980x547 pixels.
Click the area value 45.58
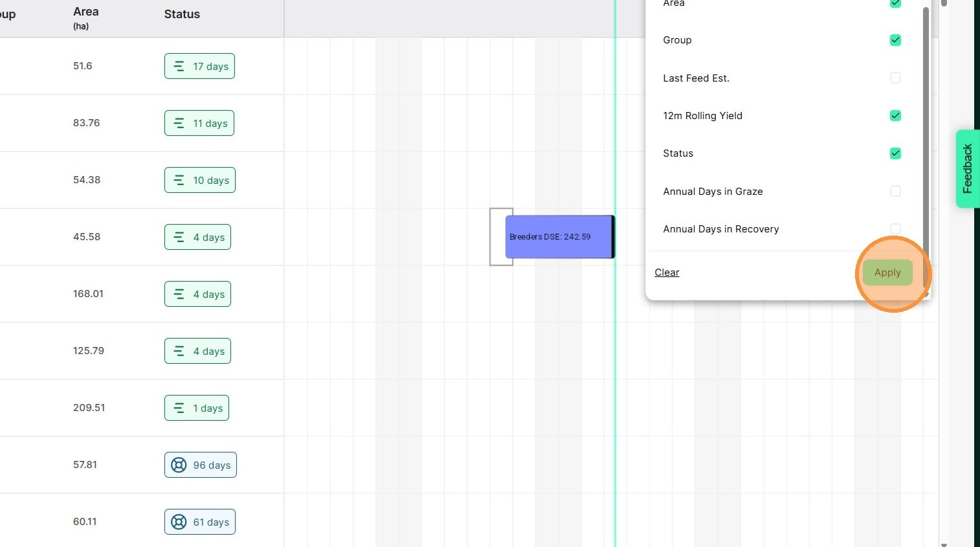tap(87, 237)
